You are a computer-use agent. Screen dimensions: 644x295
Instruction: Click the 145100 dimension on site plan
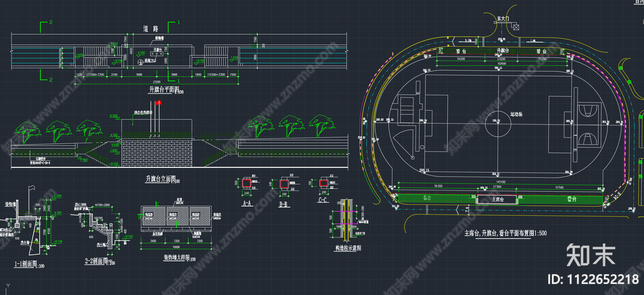pos(501,182)
